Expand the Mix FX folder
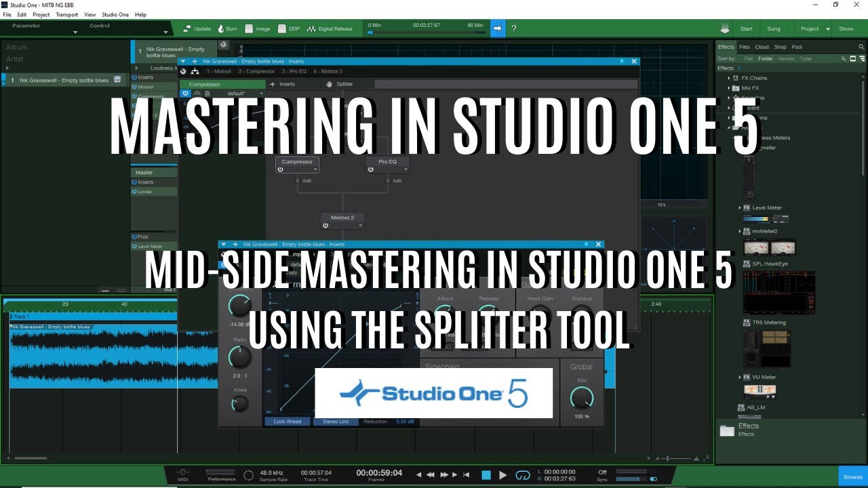Viewport: 868px width, 488px height. click(729, 88)
